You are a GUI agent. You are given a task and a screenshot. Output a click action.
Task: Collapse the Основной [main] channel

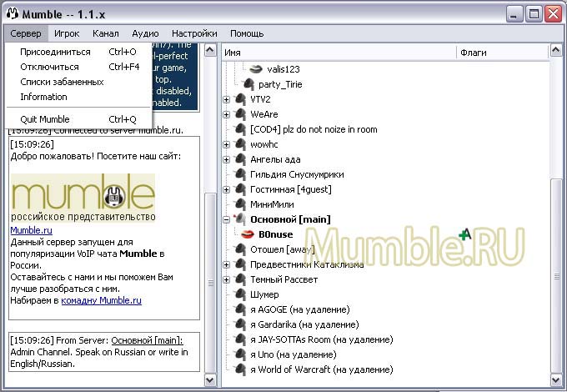point(226,219)
